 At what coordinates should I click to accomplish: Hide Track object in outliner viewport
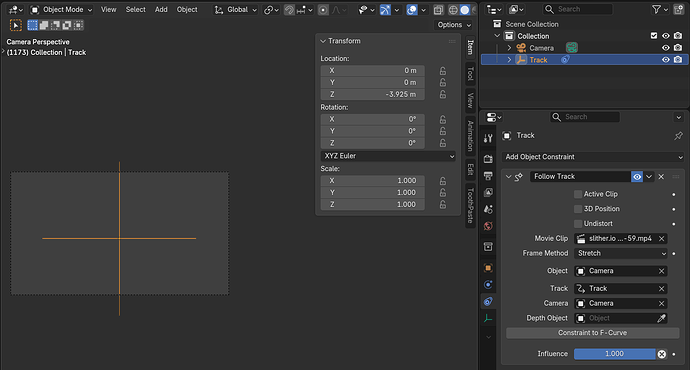coord(665,60)
